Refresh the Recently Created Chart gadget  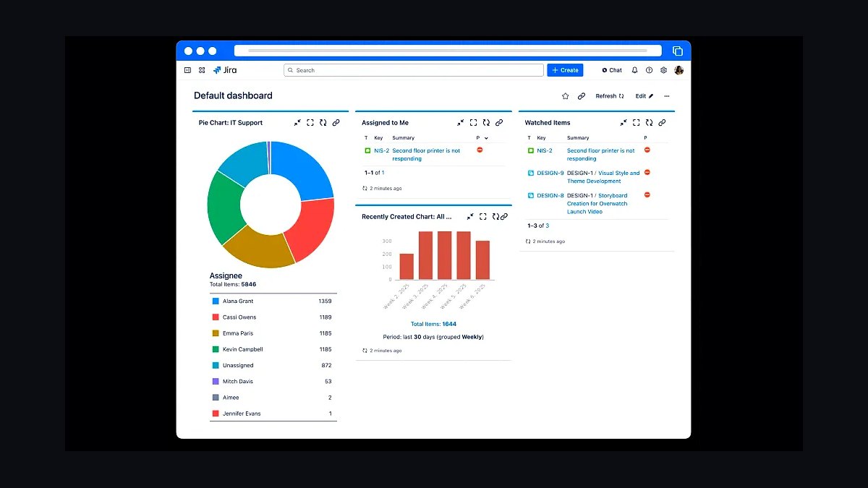pyautogui.click(x=495, y=216)
